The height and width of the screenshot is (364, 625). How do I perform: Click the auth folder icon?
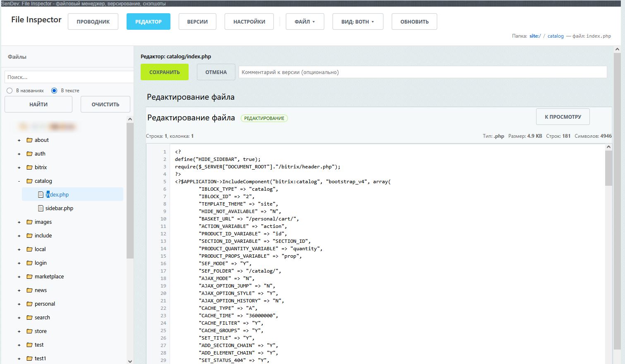[x=29, y=153]
